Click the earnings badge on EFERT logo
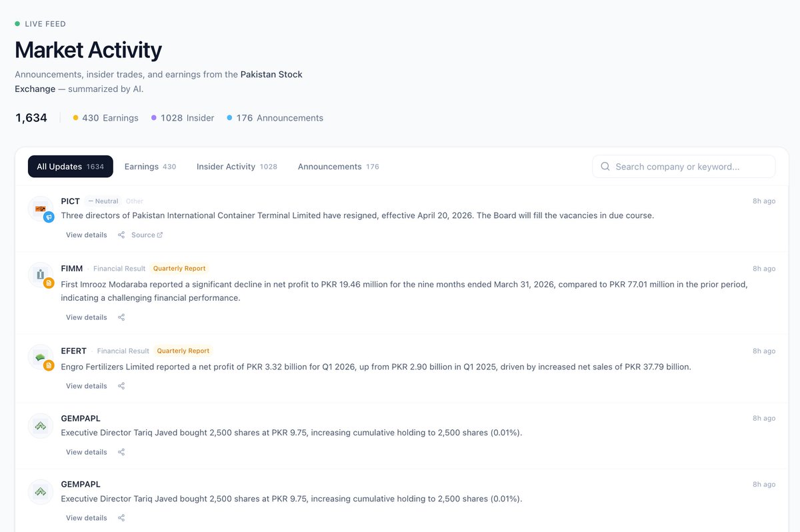800x532 pixels. click(x=49, y=365)
